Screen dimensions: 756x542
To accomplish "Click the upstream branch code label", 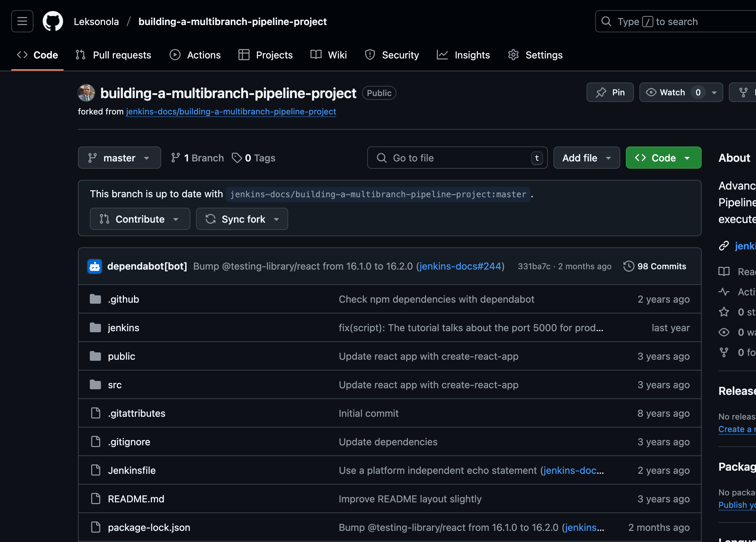I will 378,194.
